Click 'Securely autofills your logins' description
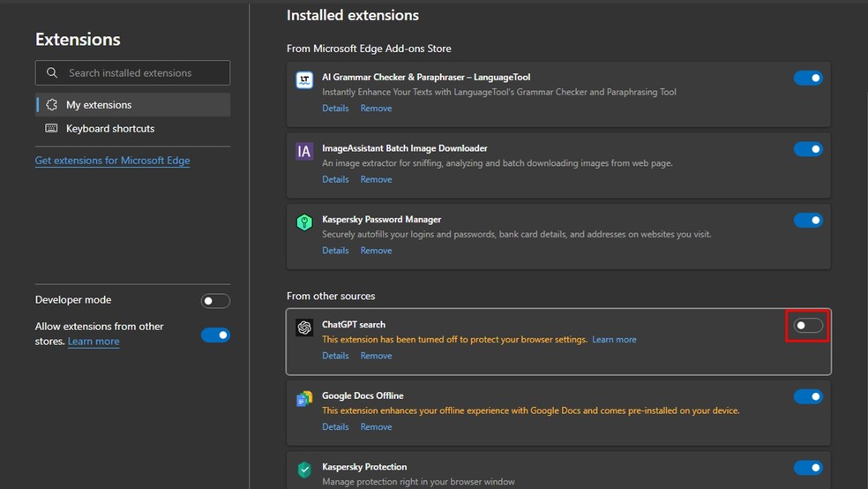Viewport: 868px width, 489px height. 517,234
